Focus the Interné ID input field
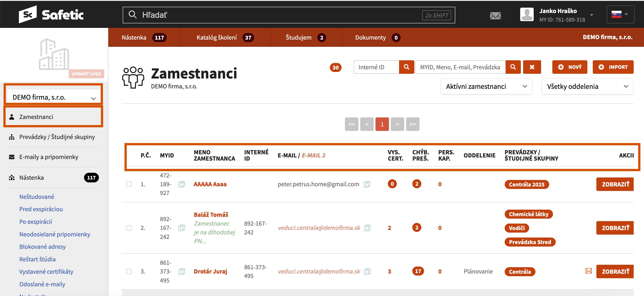 click(376, 67)
